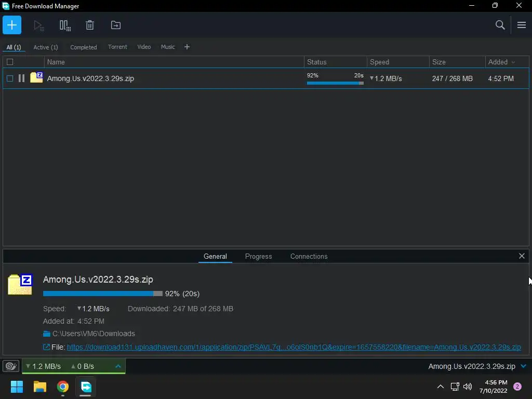Screen dimensions: 532x399
Task: Click the trash Delete toolbar icon
Action: coord(90,25)
